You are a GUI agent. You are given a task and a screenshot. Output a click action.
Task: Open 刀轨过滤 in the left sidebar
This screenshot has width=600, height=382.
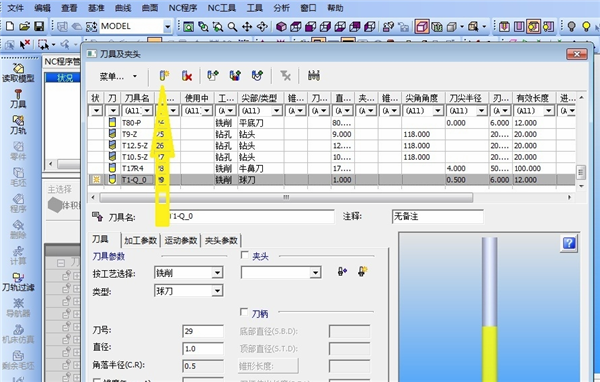pyautogui.click(x=18, y=282)
